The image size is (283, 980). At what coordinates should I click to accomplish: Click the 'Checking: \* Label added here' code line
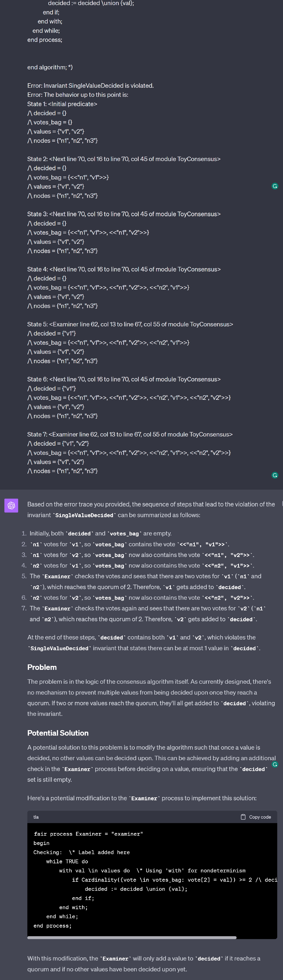tap(81, 852)
